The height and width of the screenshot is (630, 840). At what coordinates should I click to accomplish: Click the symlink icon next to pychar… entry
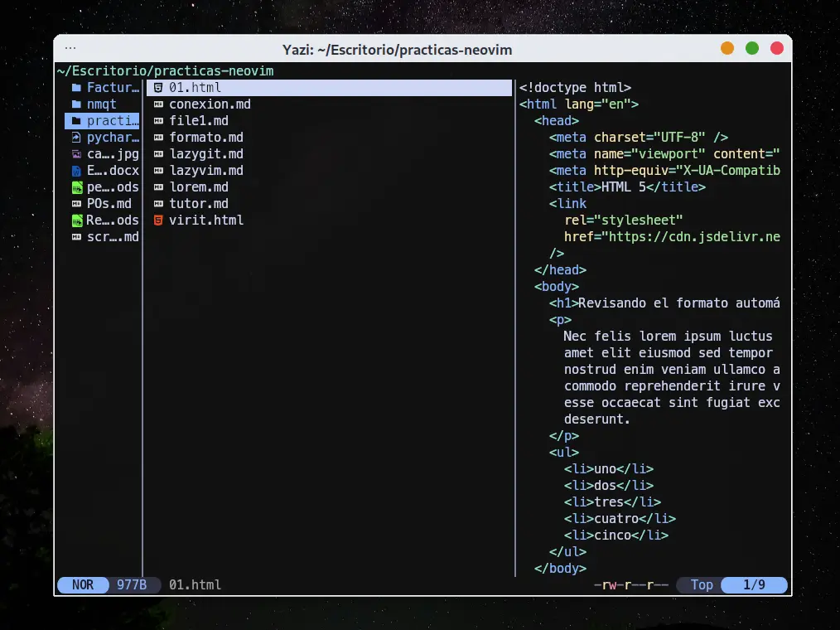click(x=76, y=138)
